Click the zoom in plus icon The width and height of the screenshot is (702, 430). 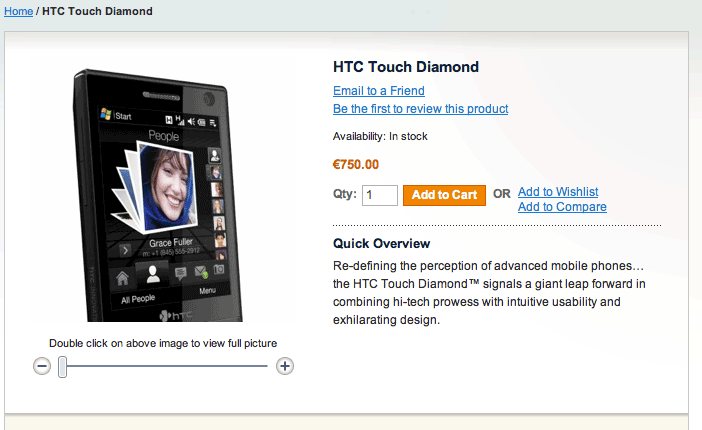coord(285,366)
